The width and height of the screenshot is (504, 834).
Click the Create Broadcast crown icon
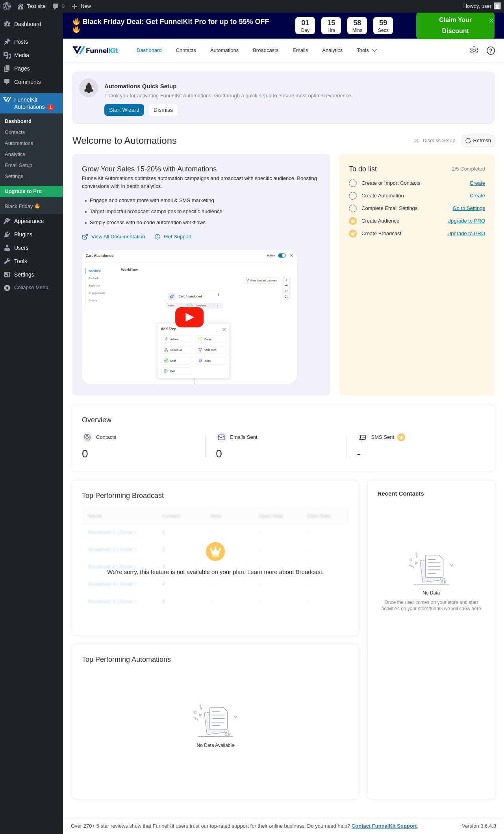tap(353, 234)
